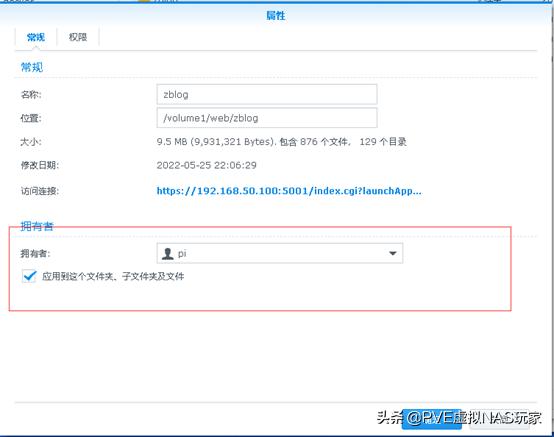The image size is (554, 437).
Task: Click the blue confirm button at dialog bottom
Action: 431,419
